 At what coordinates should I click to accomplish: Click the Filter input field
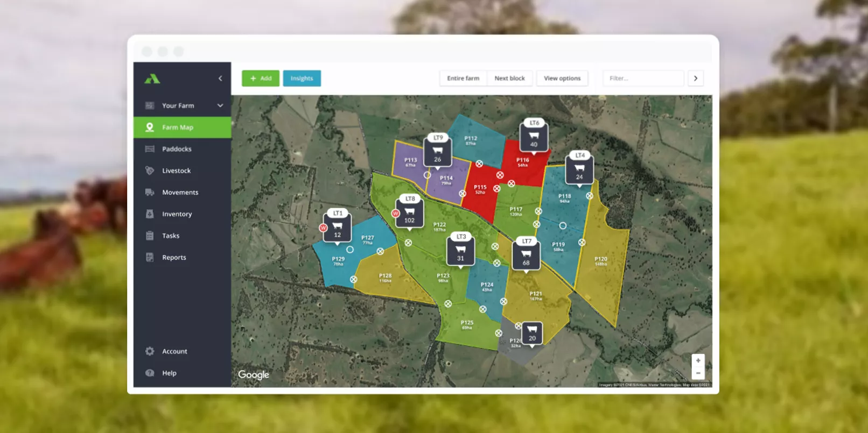pos(643,79)
